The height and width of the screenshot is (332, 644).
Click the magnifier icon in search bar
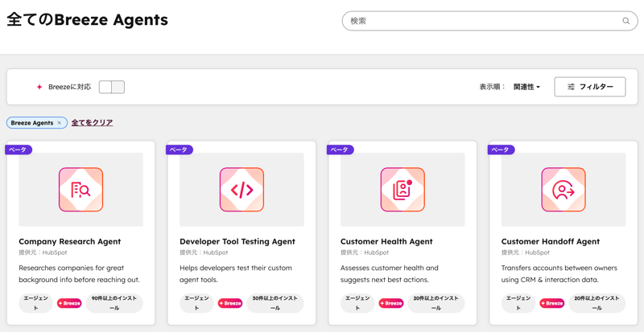click(x=626, y=21)
